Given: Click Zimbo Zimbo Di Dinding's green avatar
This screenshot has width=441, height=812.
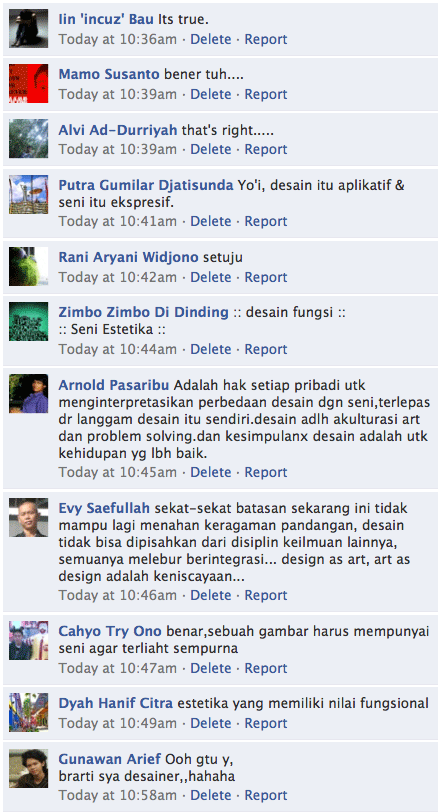Looking at the screenshot, I should coord(28,322).
